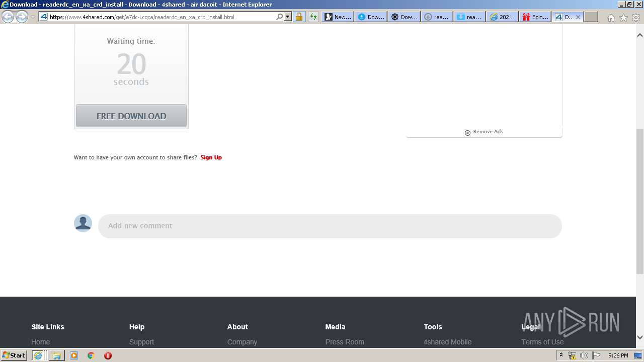The image size is (644, 362).
Task: Click the Internet Explorer taskbar icon
Action: click(38, 355)
